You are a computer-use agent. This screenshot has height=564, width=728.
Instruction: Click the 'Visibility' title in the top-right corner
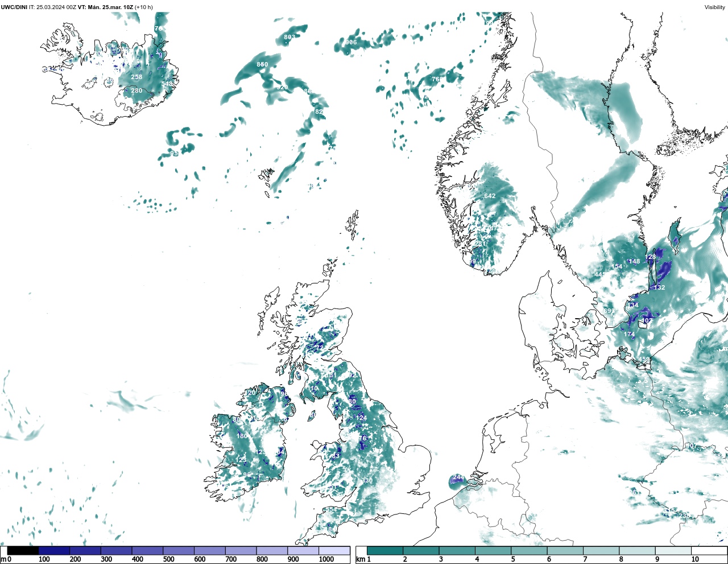click(715, 7)
